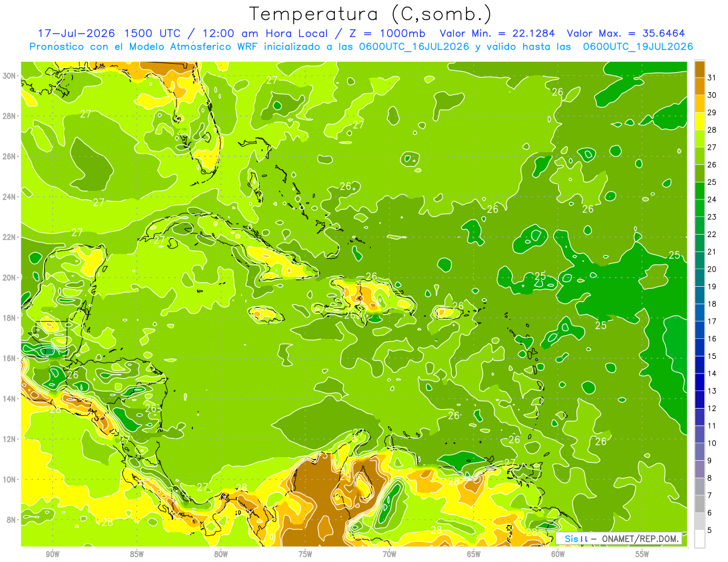This screenshot has width=728, height=562.
Task: Click the valid-until time "0600UTC_19JUL2026"
Action: [638, 47]
